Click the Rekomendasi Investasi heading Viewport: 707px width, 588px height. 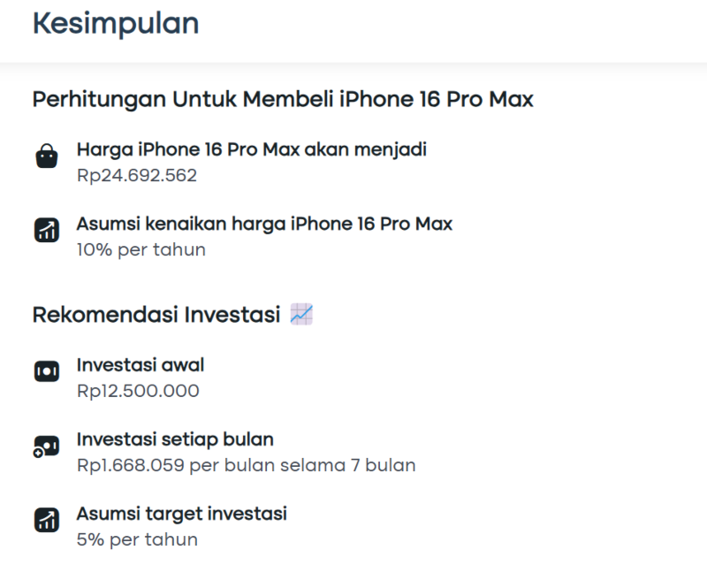tap(156, 315)
